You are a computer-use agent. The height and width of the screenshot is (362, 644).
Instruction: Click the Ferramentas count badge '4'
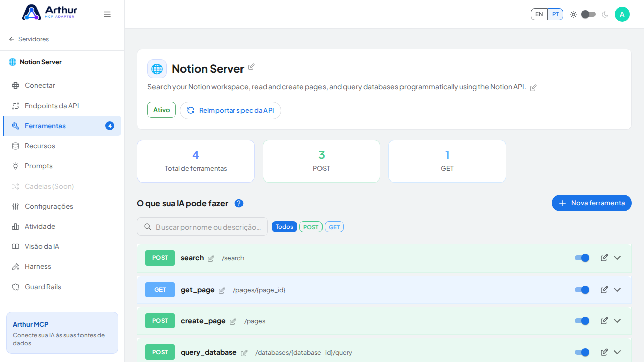pos(110,126)
